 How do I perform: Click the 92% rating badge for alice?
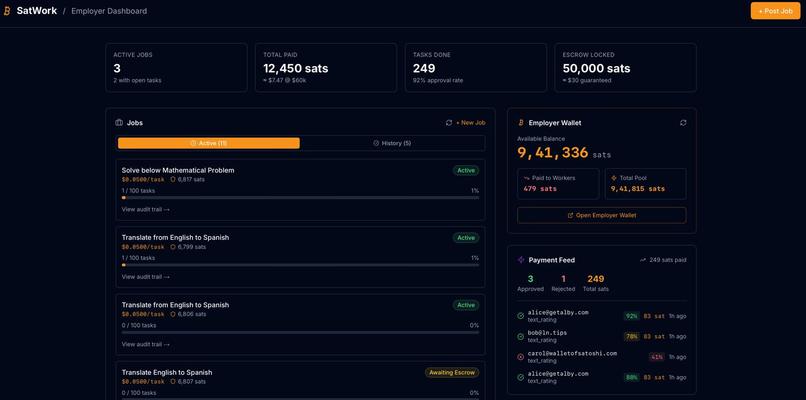tap(631, 316)
